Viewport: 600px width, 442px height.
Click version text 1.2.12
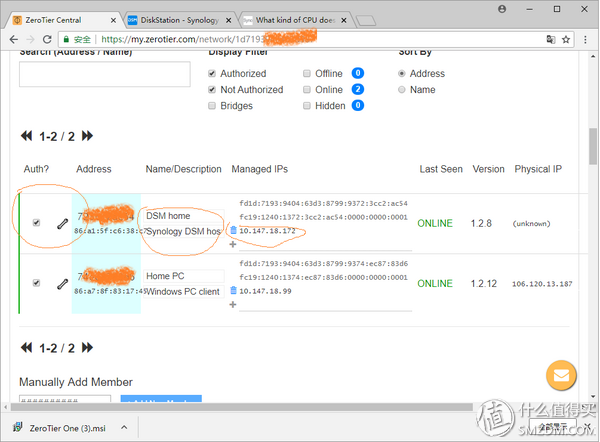(484, 284)
